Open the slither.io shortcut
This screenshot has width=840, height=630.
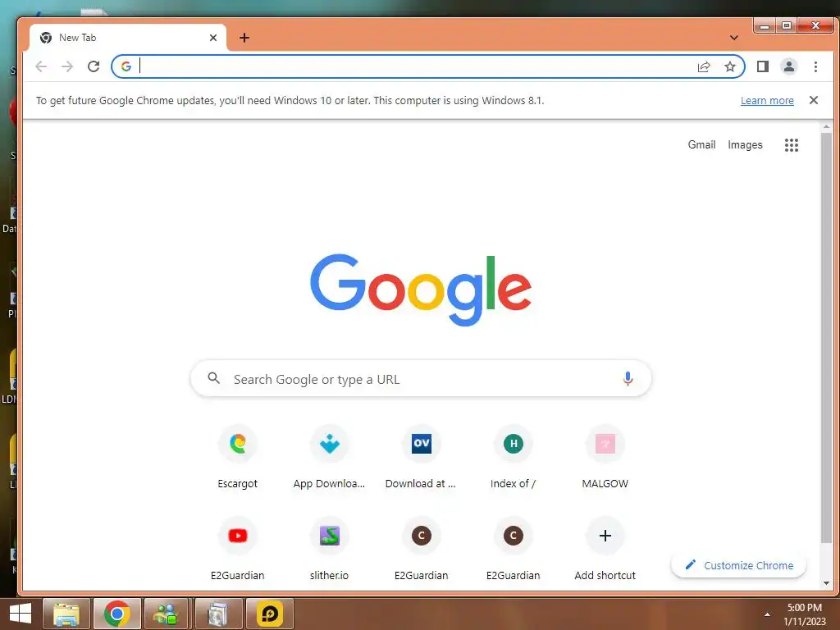329,549
